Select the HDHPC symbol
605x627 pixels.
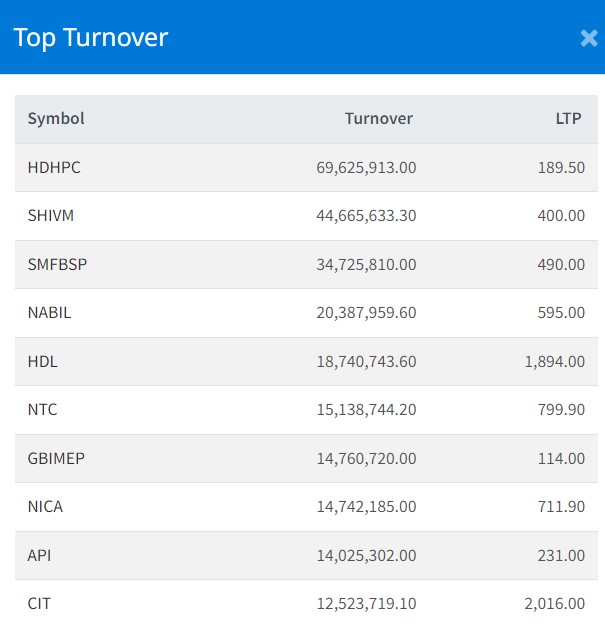54,168
